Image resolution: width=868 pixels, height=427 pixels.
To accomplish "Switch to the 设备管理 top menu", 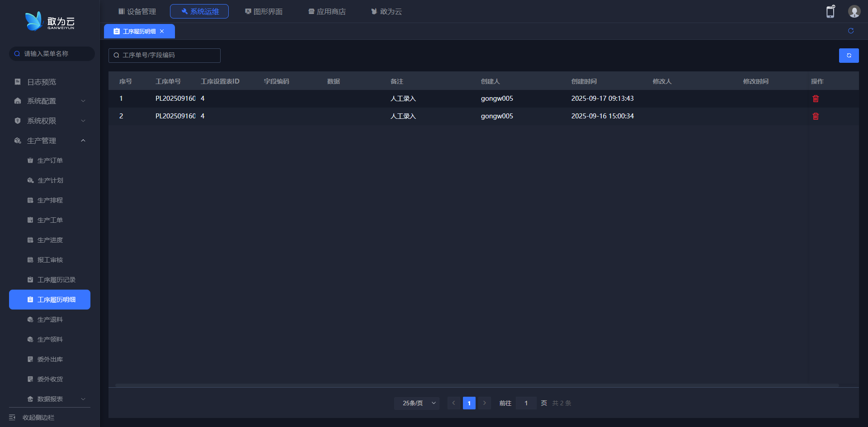I will click(137, 11).
